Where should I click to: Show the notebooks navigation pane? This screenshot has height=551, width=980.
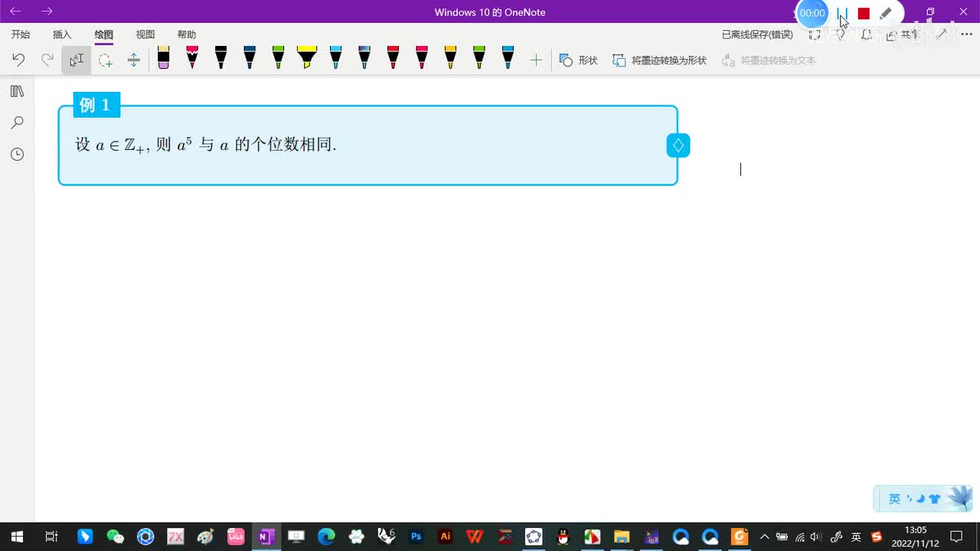[17, 91]
